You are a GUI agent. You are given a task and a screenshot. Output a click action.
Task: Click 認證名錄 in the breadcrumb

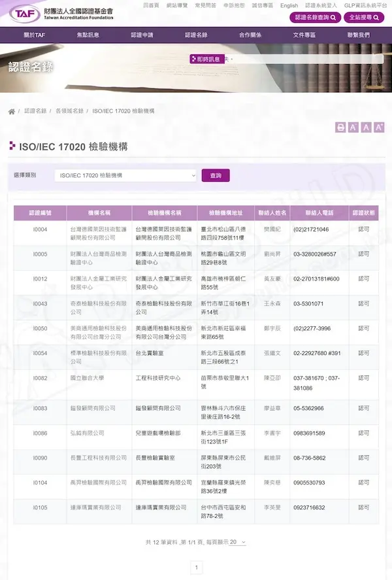click(35, 111)
